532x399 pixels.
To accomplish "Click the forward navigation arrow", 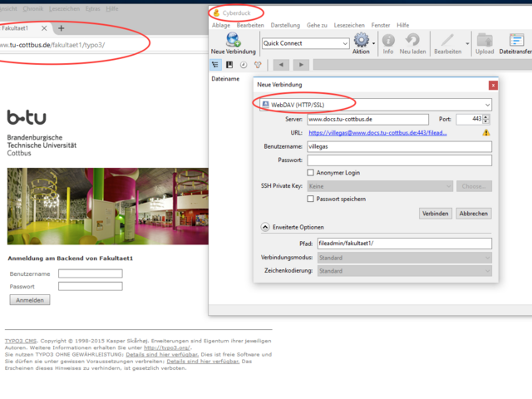I will (x=301, y=65).
